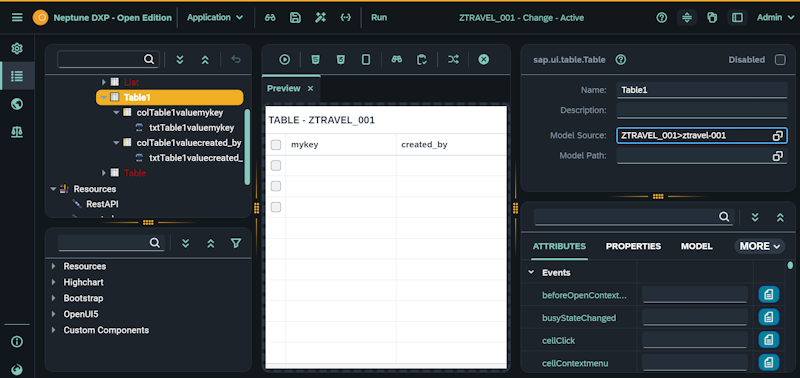
Task: Open the hamburger main menu
Action: (x=17, y=18)
